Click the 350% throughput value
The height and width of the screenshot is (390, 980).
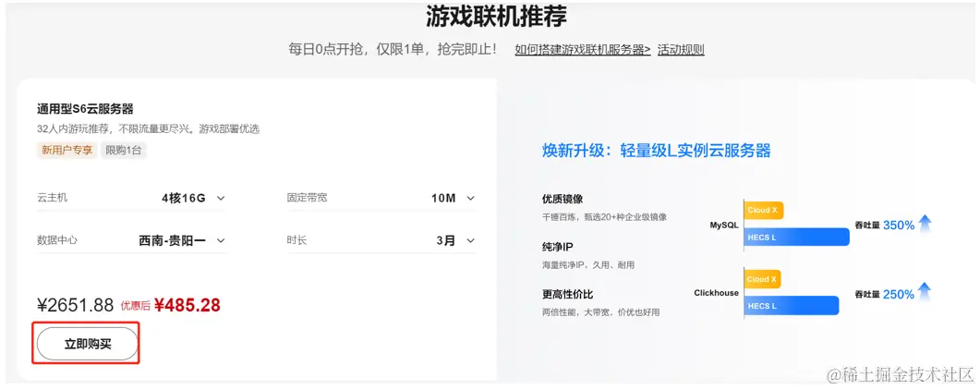click(x=899, y=225)
